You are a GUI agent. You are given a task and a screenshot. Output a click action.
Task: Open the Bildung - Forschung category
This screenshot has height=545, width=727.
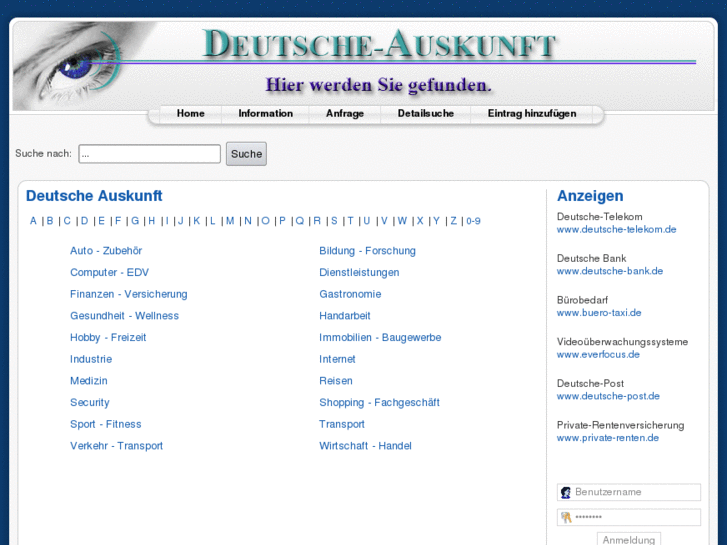(367, 251)
